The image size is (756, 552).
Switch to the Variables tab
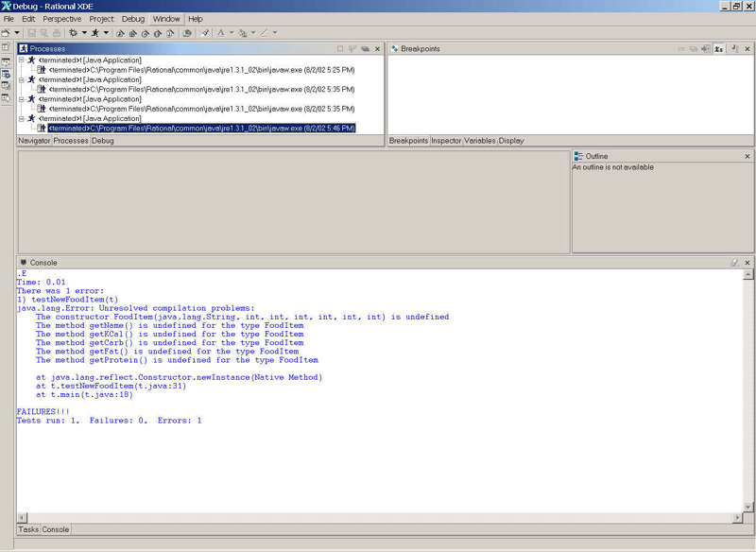coord(480,141)
